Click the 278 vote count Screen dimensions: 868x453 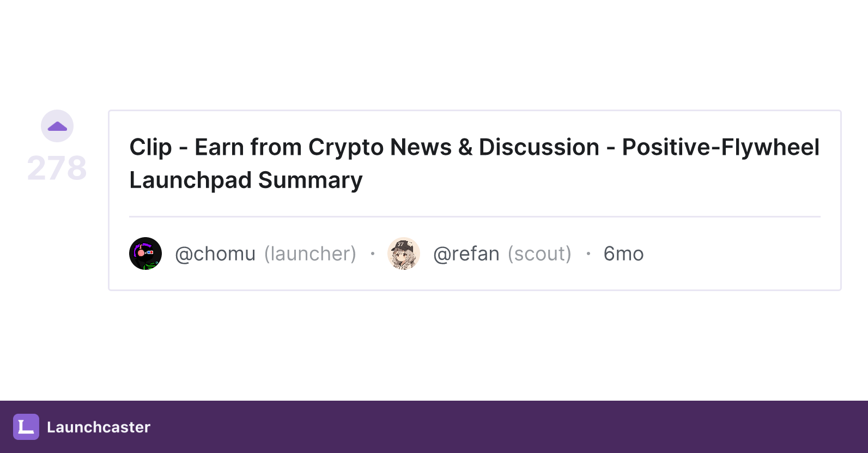pyautogui.click(x=57, y=168)
